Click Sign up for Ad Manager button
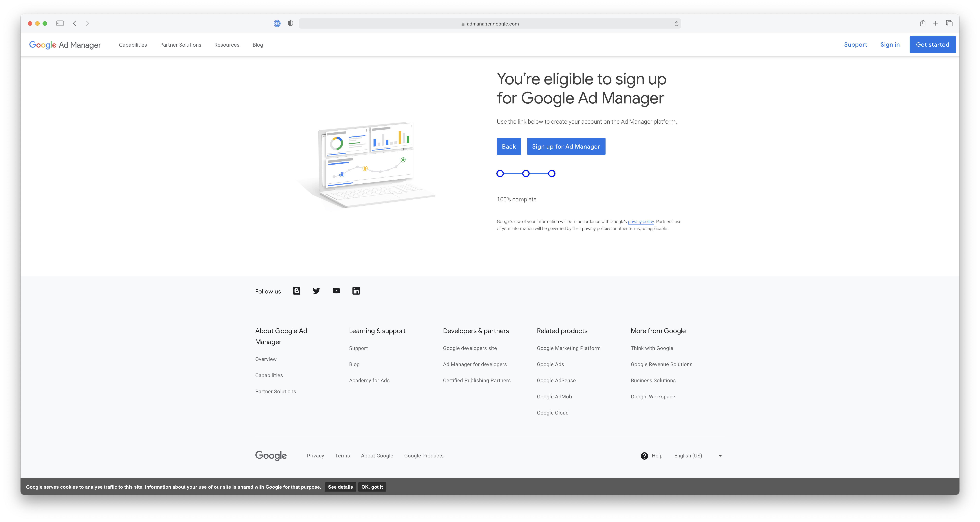 (x=566, y=147)
